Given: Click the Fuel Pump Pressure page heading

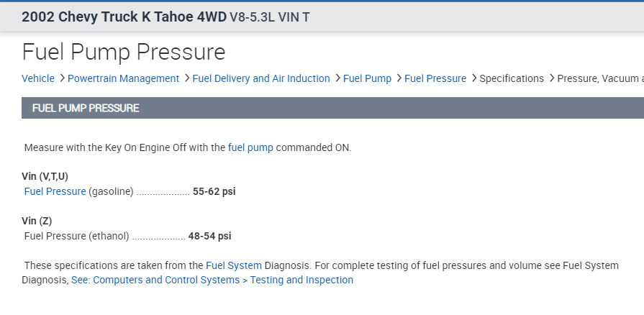Looking at the screenshot, I should [x=124, y=52].
